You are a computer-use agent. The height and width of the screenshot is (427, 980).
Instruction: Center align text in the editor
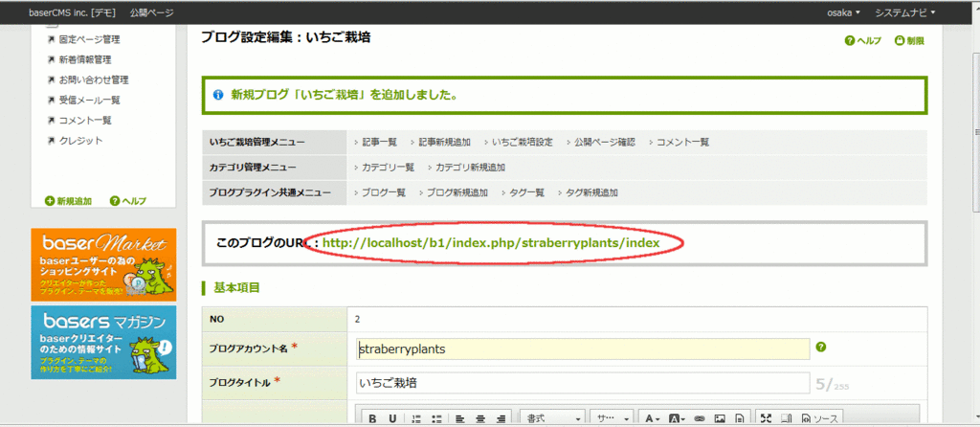[480, 419]
